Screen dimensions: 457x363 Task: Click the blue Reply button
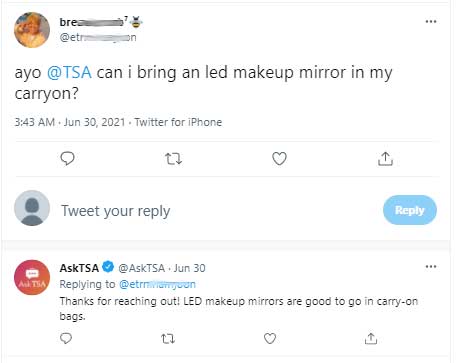(410, 210)
